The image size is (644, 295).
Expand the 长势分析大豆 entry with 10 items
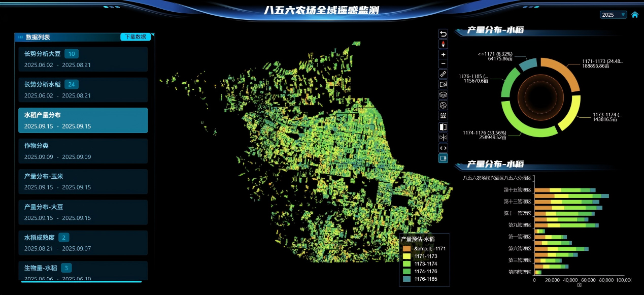[83, 59]
